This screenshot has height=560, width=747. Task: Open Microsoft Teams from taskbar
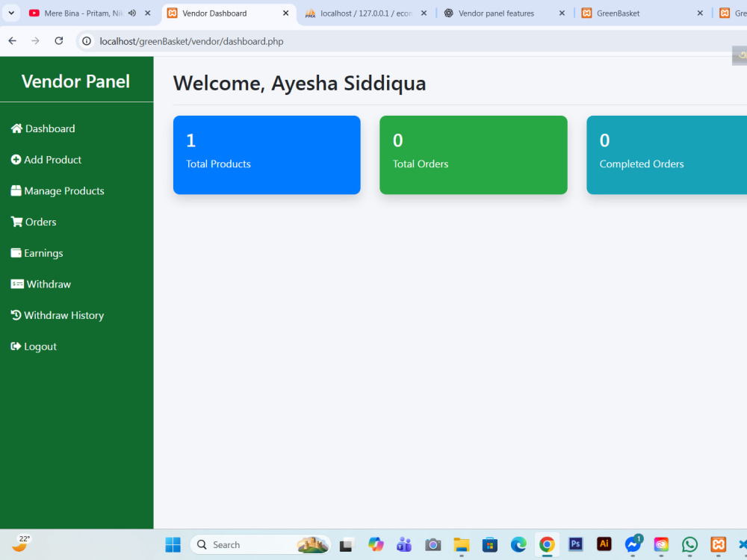point(404,544)
